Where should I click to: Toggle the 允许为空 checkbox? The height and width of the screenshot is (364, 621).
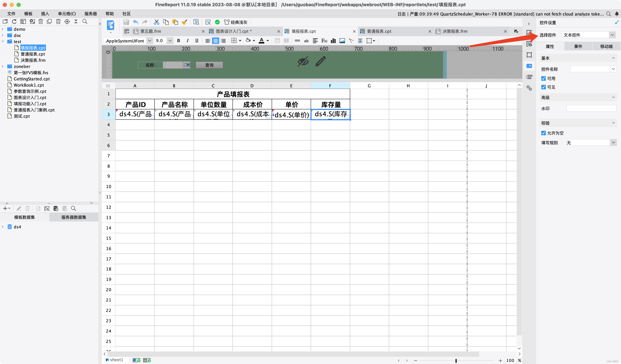click(x=543, y=133)
